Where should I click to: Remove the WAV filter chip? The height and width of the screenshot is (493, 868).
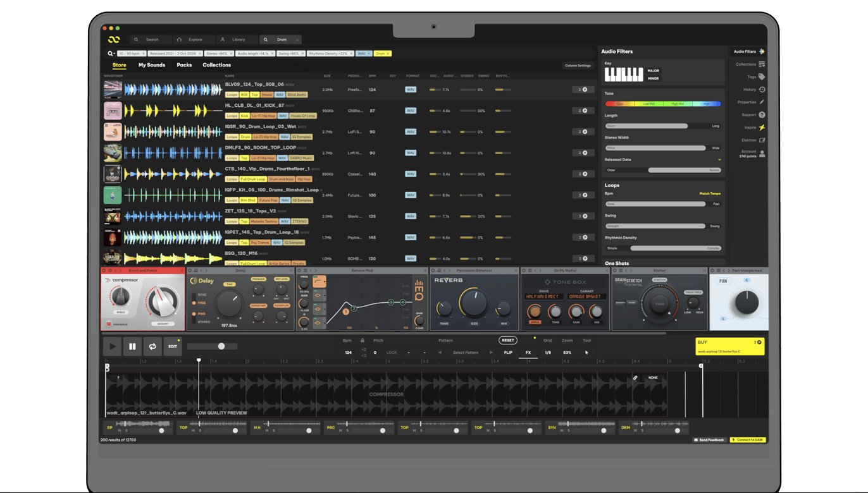[369, 54]
